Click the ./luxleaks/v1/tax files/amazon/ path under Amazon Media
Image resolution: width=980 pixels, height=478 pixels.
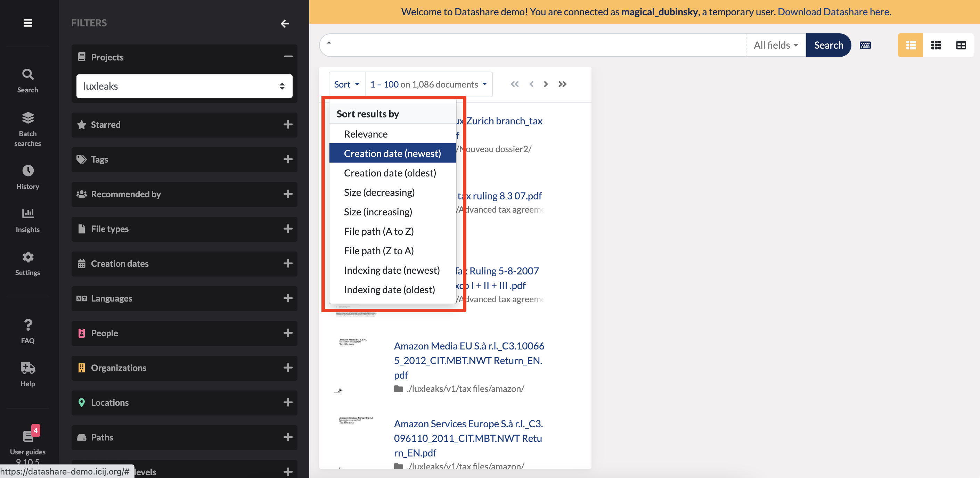pyautogui.click(x=465, y=389)
